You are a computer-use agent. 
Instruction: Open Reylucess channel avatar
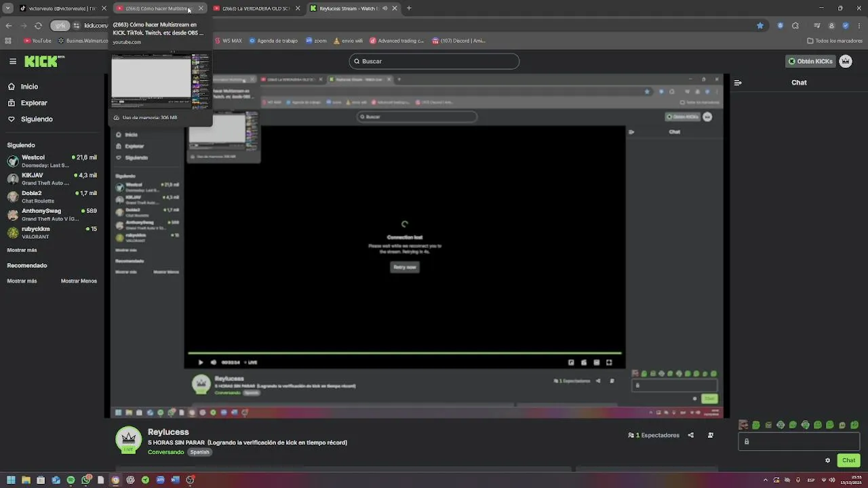point(128,440)
